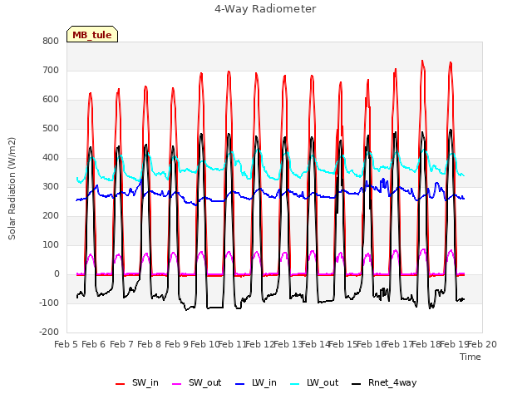
Task: Click the 500 y-axis tick label
Action: [x=51, y=129]
